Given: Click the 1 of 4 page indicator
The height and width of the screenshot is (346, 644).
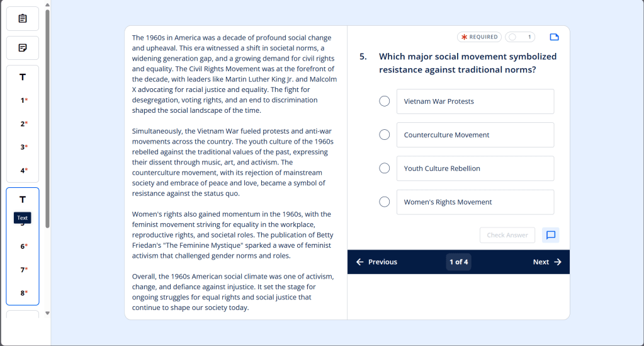Looking at the screenshot, I should 458,262.
